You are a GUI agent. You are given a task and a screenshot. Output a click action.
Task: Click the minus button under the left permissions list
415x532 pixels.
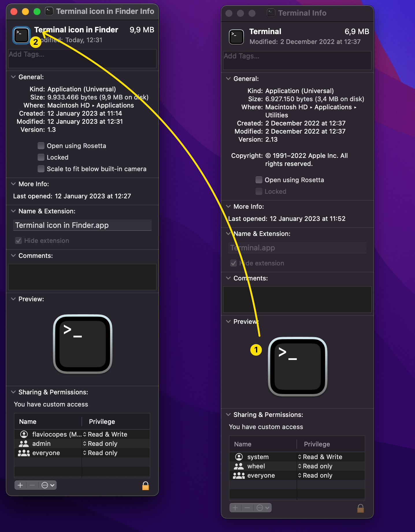pyautogui.click(x=32, y=485)
